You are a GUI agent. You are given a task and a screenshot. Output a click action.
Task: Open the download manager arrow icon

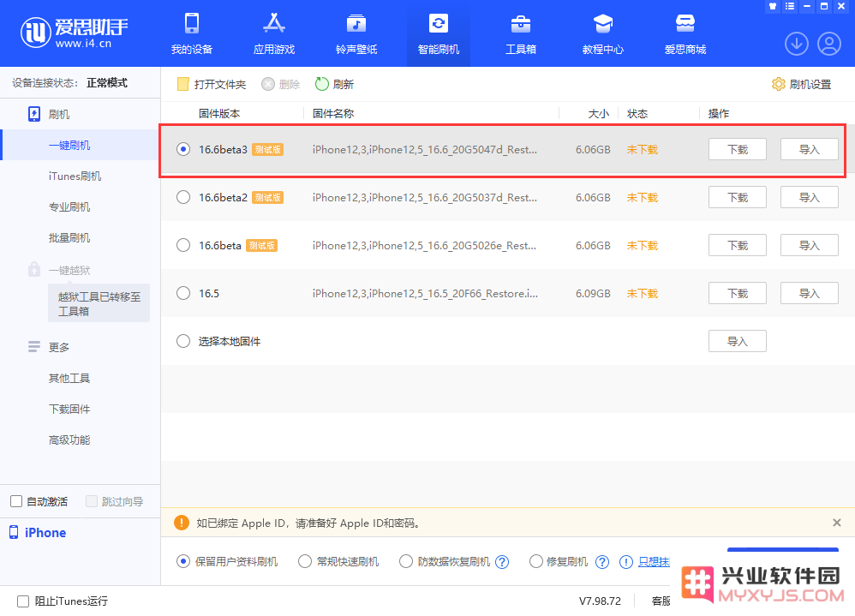pyautogui.click(x=797, y=44)
